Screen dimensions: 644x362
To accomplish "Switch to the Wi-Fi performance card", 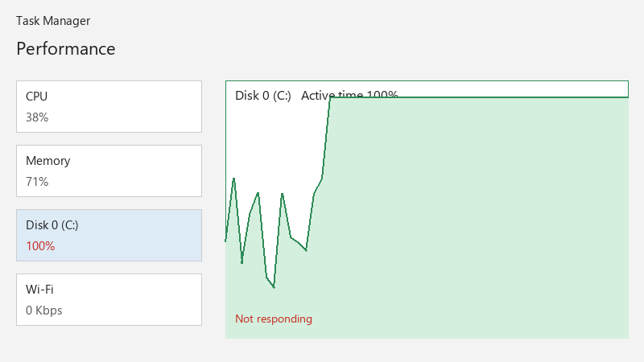I will (109, 299).
